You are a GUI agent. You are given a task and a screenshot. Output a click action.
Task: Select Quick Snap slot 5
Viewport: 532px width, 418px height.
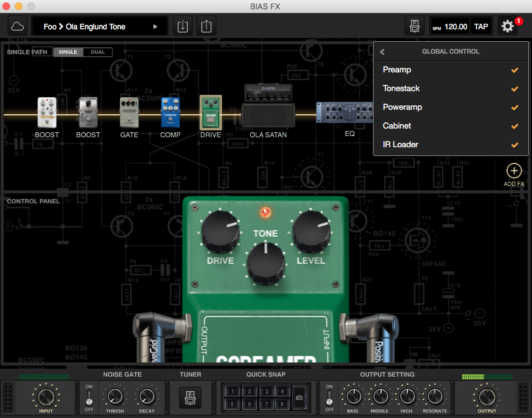pyautogui.click(x=233, y=404)
